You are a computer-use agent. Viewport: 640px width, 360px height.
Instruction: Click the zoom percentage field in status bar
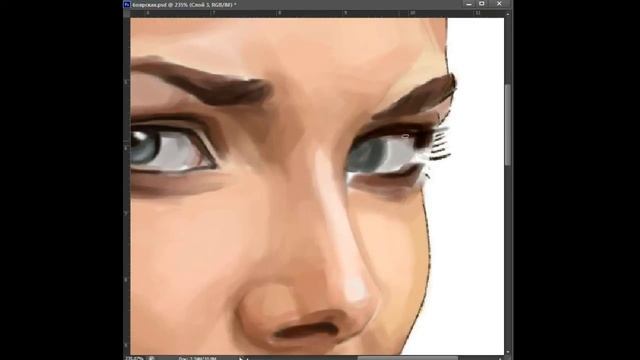(135, 358)
